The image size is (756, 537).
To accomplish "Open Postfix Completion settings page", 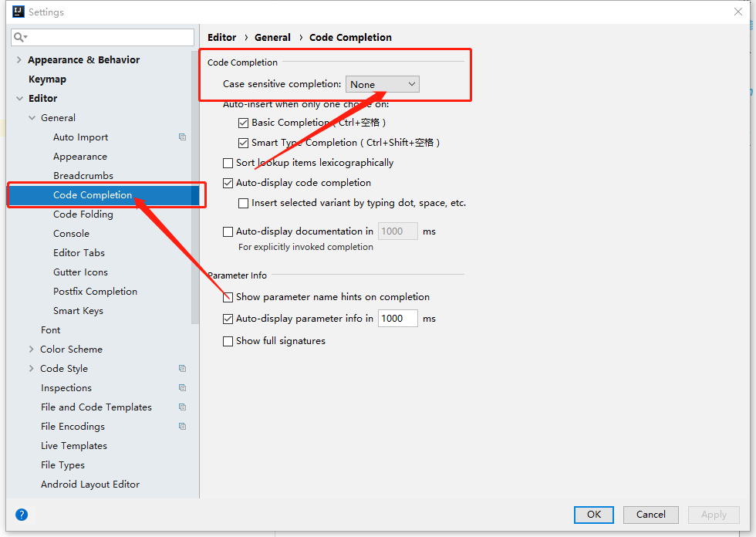I will point(95,291).
